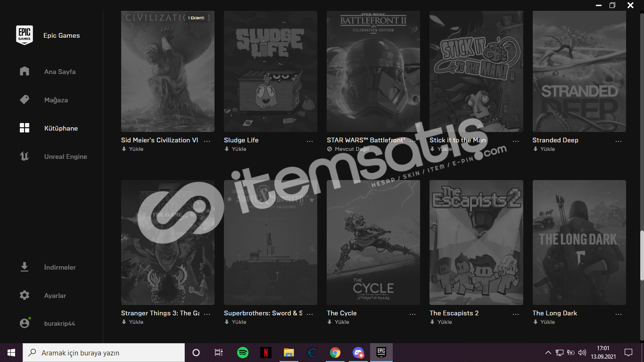Image resolution: width=644 pixels, height=362 pixels.
Task: Open options menu for Stranger Things 3
Action: 207,314
